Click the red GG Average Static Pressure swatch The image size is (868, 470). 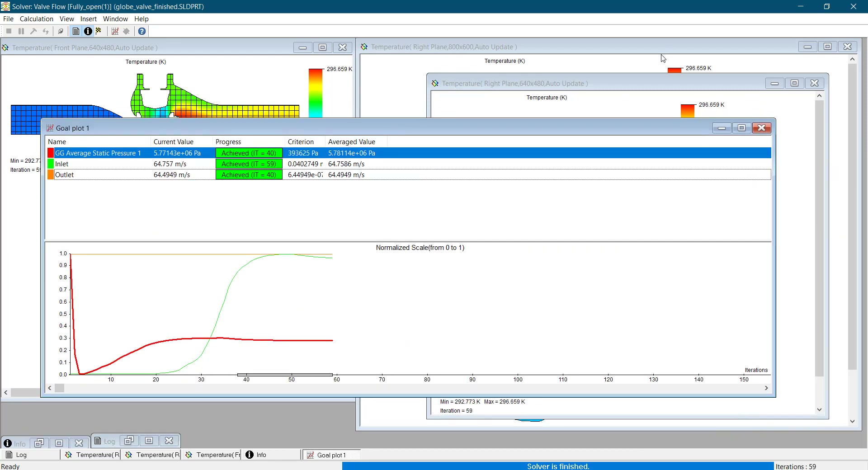(51, 153)
